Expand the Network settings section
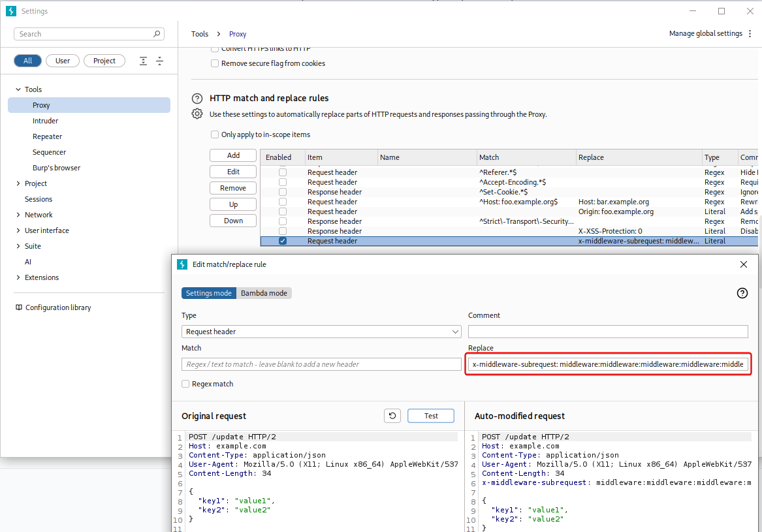Screen dimensions: 762x532 (x=18, y=215)
